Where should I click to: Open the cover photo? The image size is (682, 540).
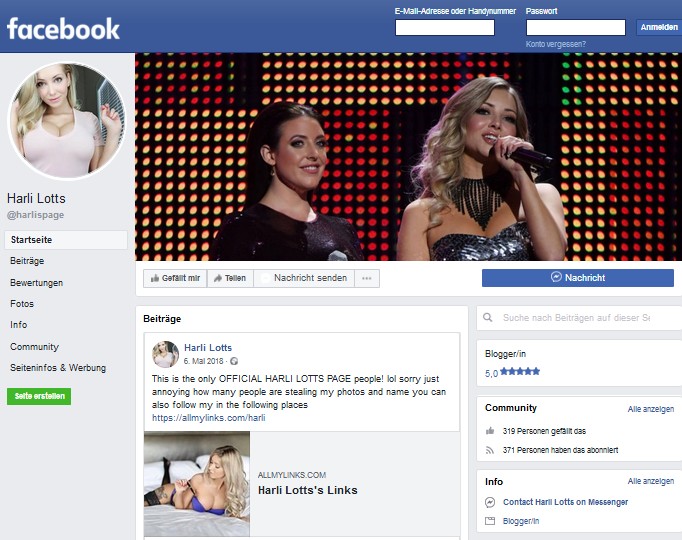tap(408, 157)
